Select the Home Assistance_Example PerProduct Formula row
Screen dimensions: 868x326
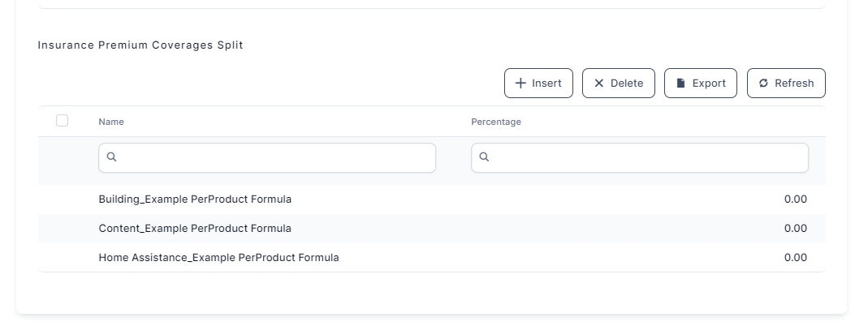218,258
